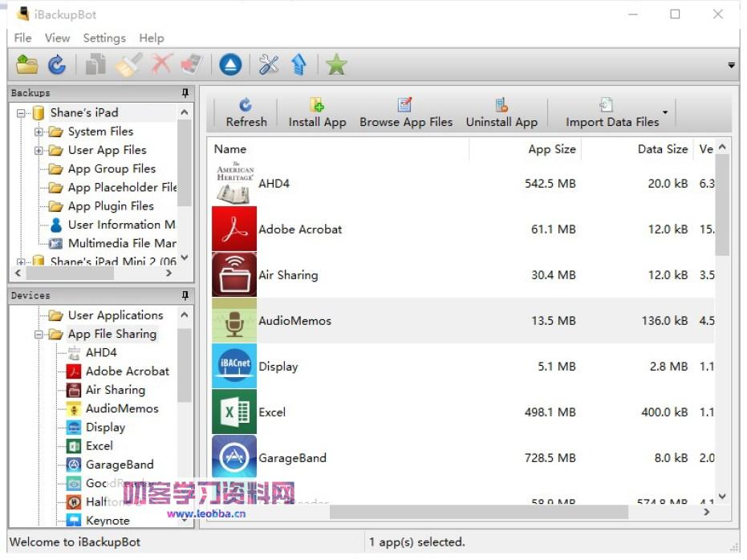Click the Devices panel vertical scrollbar thumb

[185, 365]
